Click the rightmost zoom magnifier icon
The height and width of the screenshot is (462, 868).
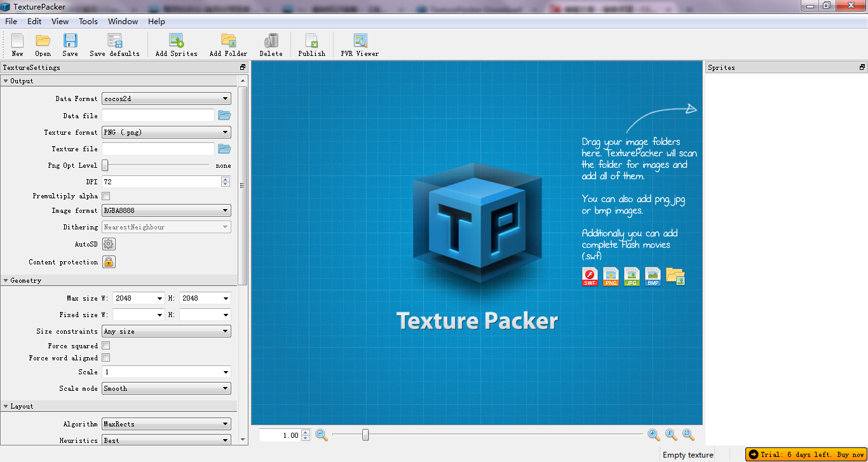point(688,435)
